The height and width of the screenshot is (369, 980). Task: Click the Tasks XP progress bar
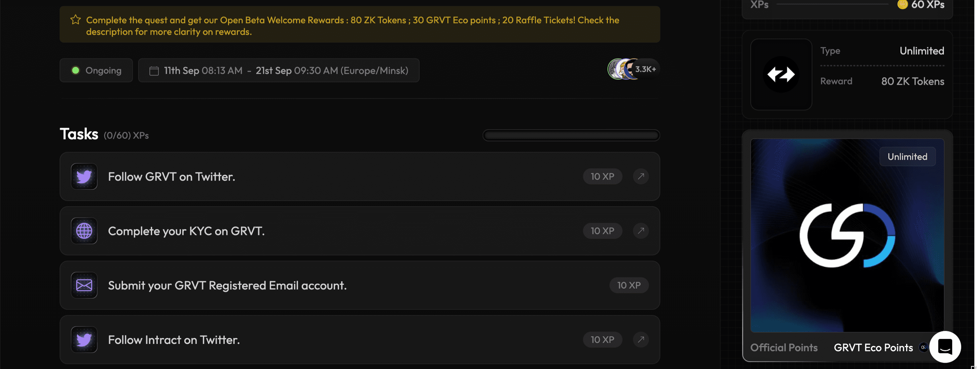coord(571,135)
